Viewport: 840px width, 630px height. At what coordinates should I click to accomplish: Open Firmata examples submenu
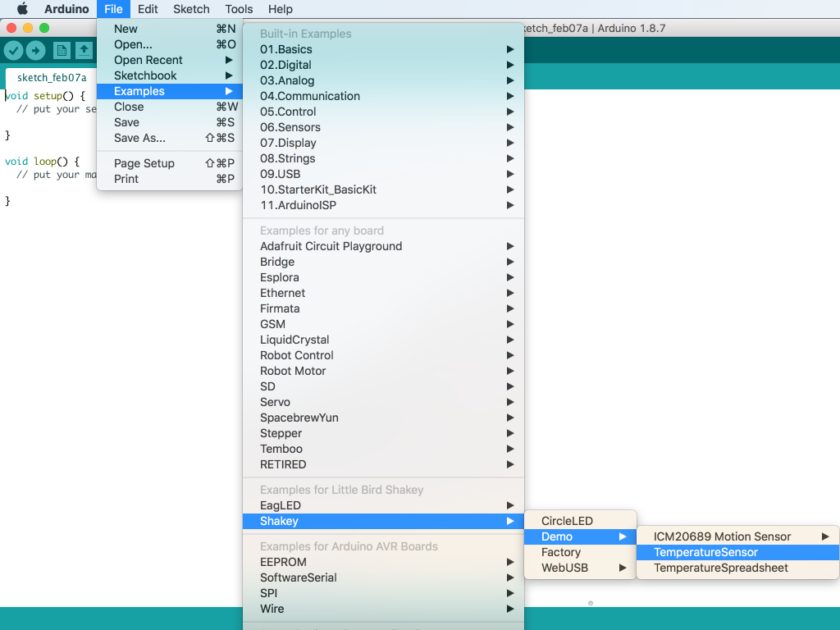click(x=384, y=308)
